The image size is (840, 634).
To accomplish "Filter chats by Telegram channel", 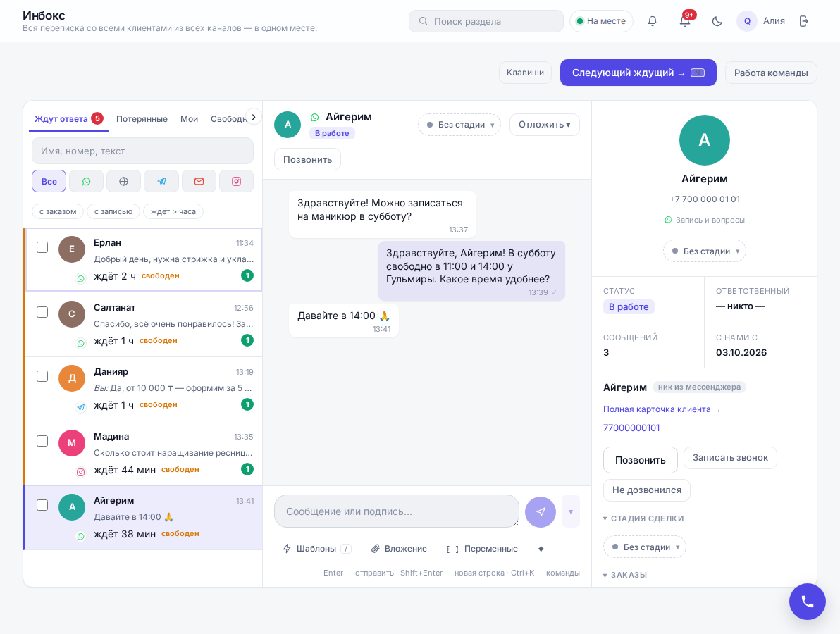I will [x=161, y=181].
